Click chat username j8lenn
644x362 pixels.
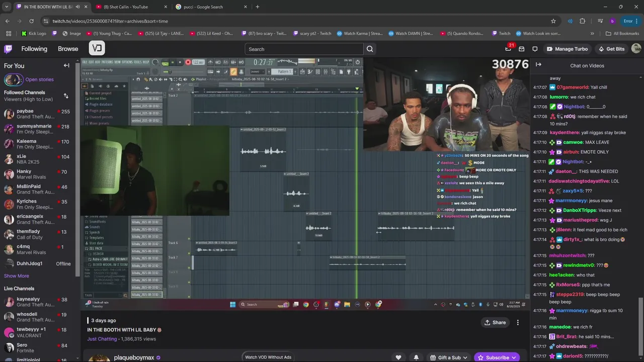click(563, 230)
